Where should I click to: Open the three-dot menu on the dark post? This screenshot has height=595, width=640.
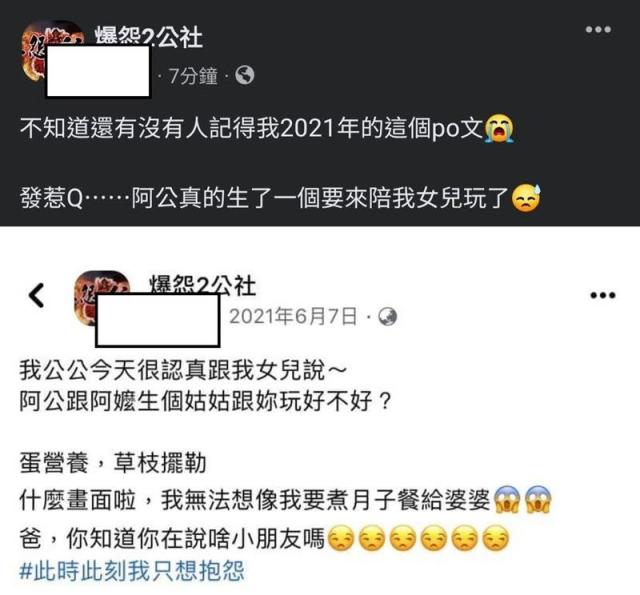(598, 29)
